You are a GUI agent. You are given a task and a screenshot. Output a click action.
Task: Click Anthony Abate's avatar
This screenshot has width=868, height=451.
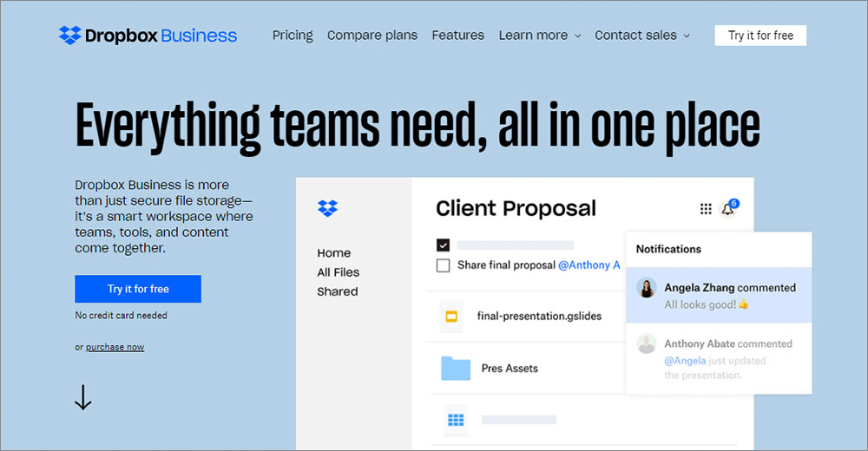pyautogui.click(x=646, y=343)
